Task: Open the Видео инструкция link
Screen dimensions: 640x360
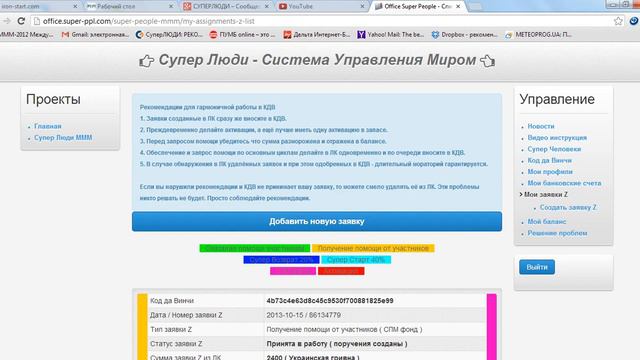Action: [x=557, y=138]
